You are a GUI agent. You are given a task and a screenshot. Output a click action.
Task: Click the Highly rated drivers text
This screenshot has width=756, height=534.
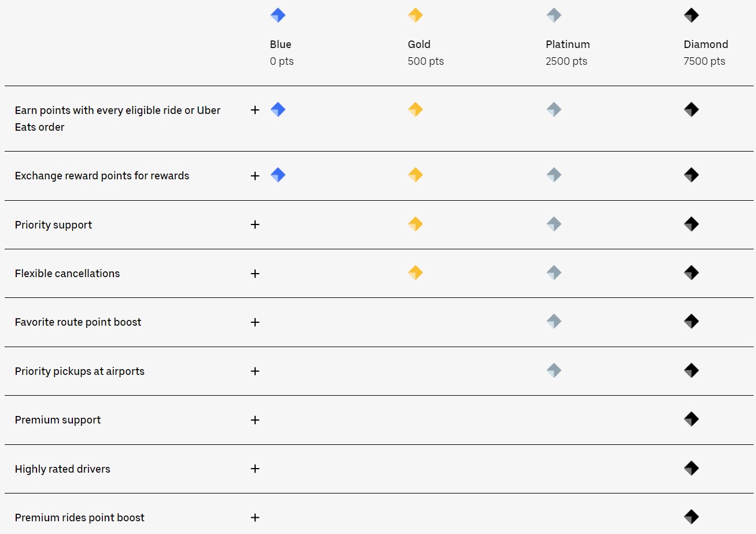click(x=62, y=469)
